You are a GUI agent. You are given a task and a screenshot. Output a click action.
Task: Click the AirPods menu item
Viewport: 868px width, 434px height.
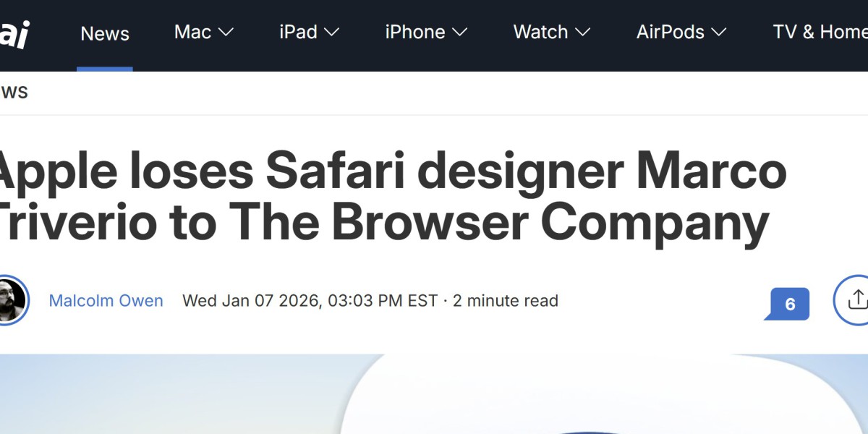tap(671, 33)
